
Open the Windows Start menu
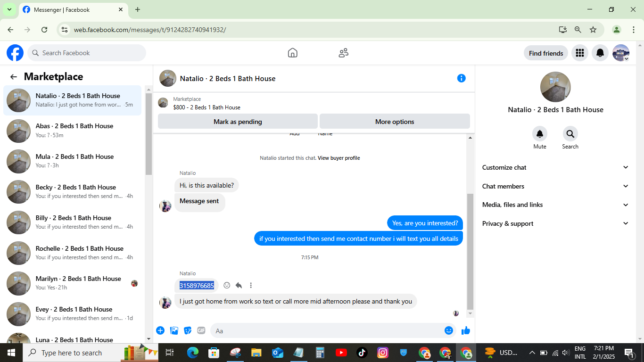[x=11, y=353]
